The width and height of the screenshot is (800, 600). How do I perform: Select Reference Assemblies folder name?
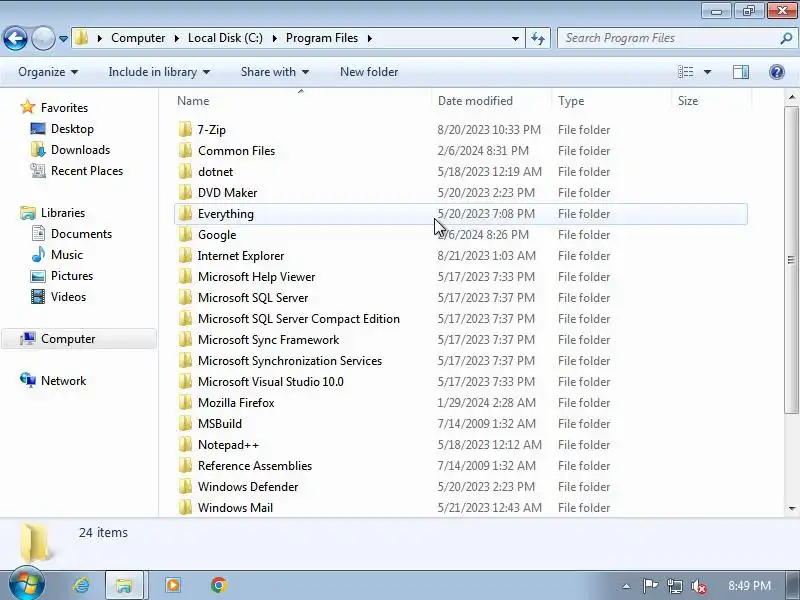255,466
